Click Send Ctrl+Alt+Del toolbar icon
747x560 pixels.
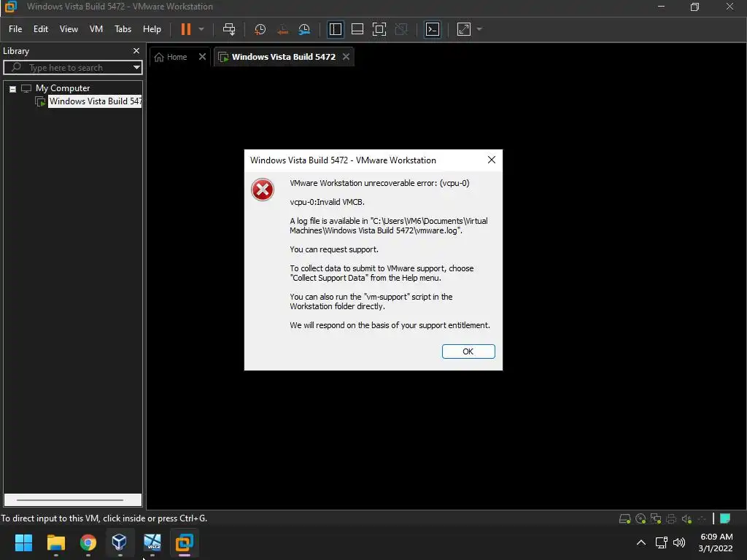click(229, 29)
